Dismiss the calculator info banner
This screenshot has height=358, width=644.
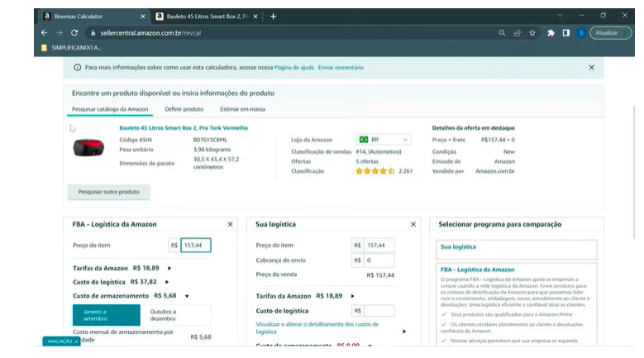click(591, 67)
